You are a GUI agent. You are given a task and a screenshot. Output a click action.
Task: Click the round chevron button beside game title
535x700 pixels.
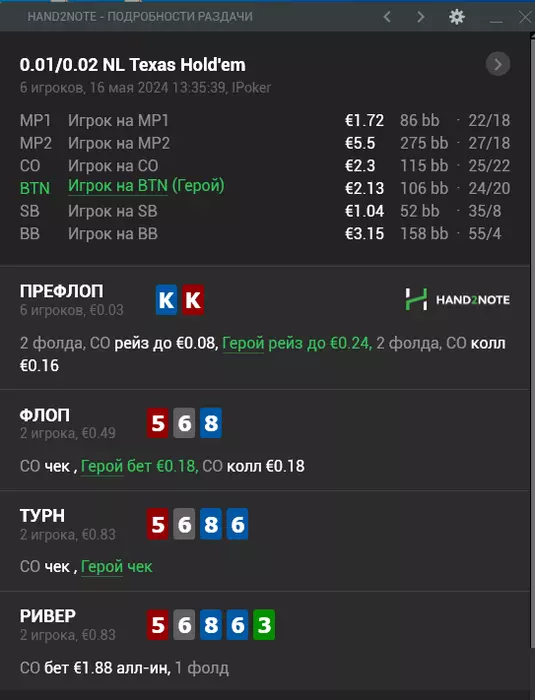click(x=497, y=64)
